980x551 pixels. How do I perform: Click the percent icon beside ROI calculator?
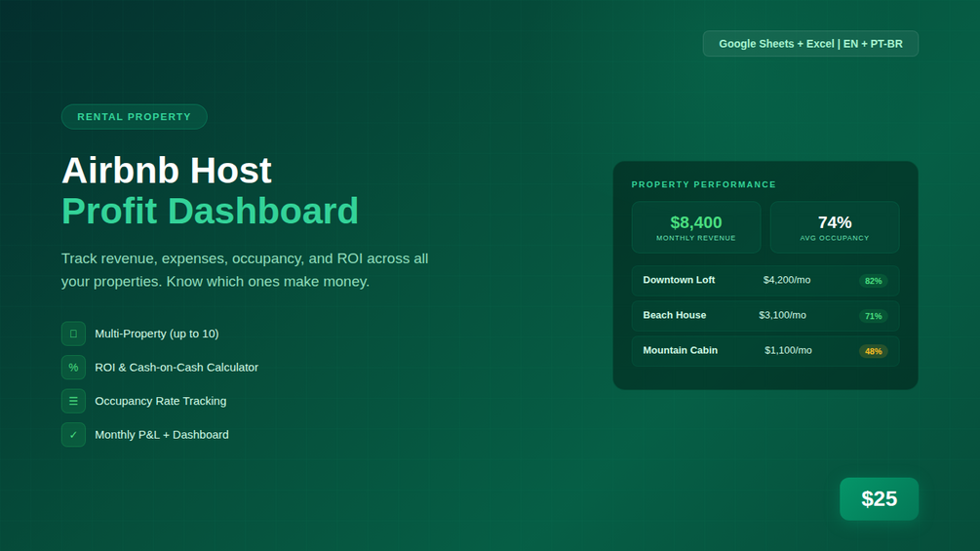pos(73,368)
